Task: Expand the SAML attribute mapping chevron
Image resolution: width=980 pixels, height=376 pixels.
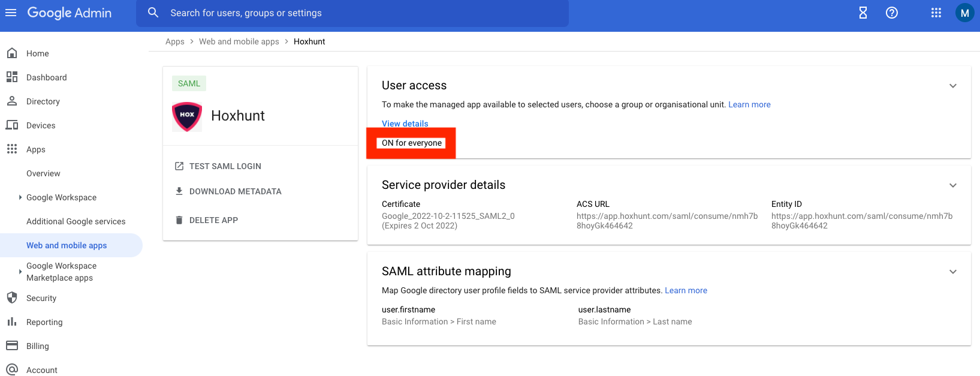Action: [953, 272]
